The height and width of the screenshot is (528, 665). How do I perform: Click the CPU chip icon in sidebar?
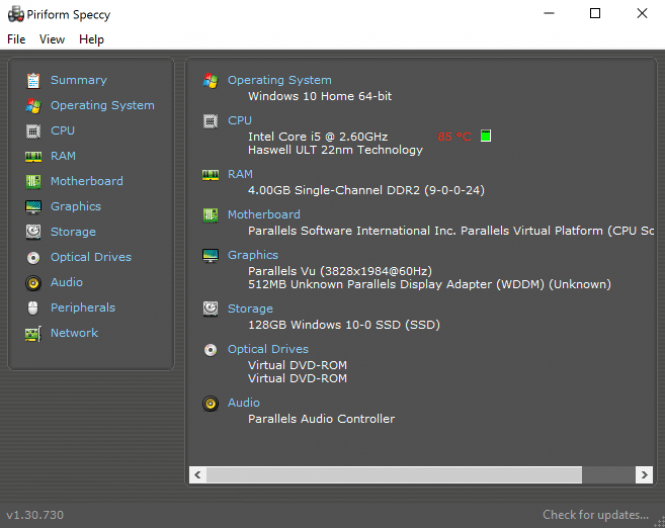tap(33, 131)
